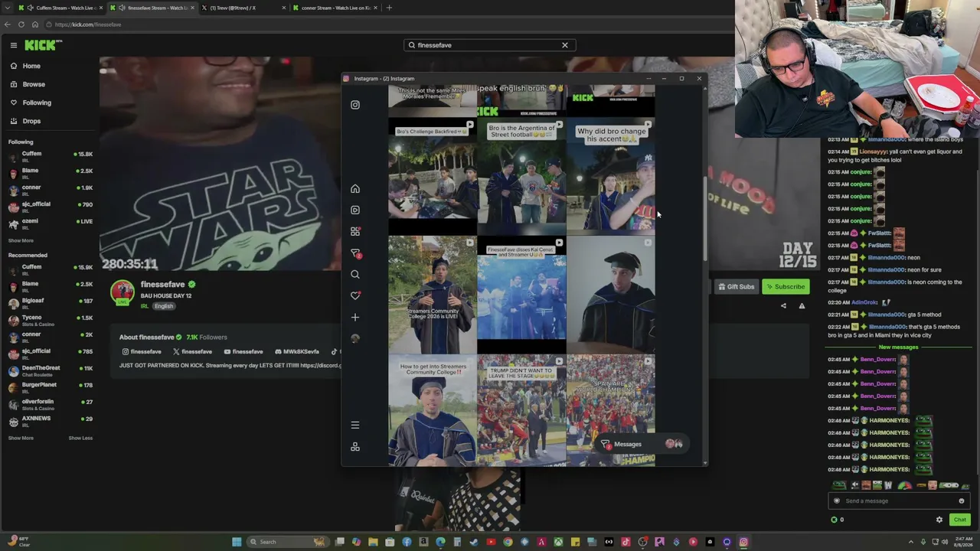The image size is (980, 551).
Task: Expand Show More under Recommended list
Action: (21, 438)
